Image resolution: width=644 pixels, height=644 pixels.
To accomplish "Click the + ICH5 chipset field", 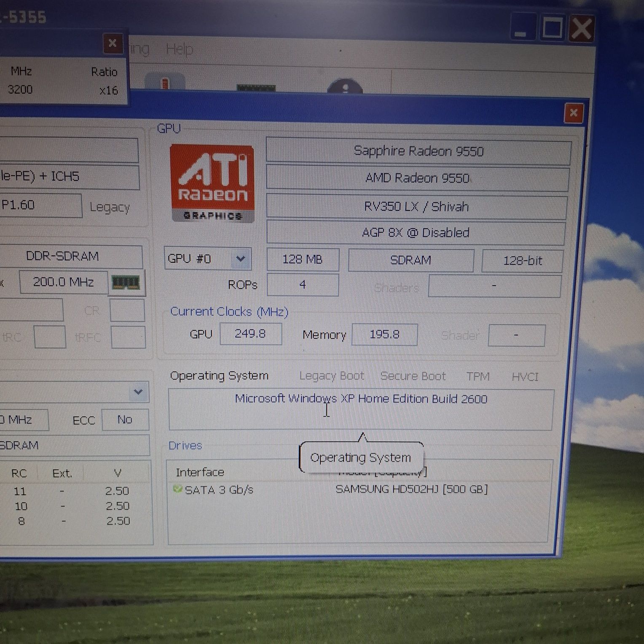I will point(70,176).
